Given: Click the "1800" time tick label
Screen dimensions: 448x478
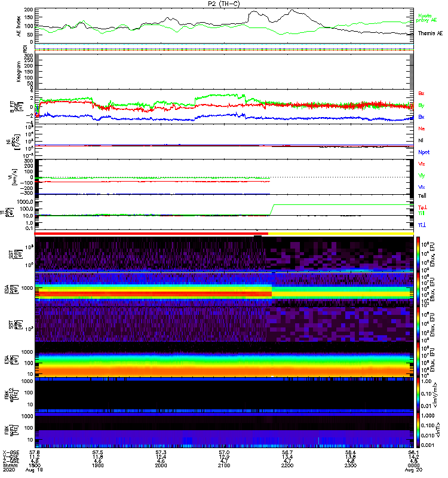Looking at the screenshot, I should 35,465.
